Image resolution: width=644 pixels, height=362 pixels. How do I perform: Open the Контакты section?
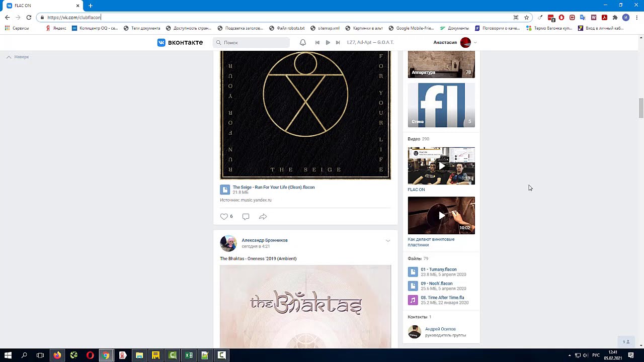click(x=420, y=317)
